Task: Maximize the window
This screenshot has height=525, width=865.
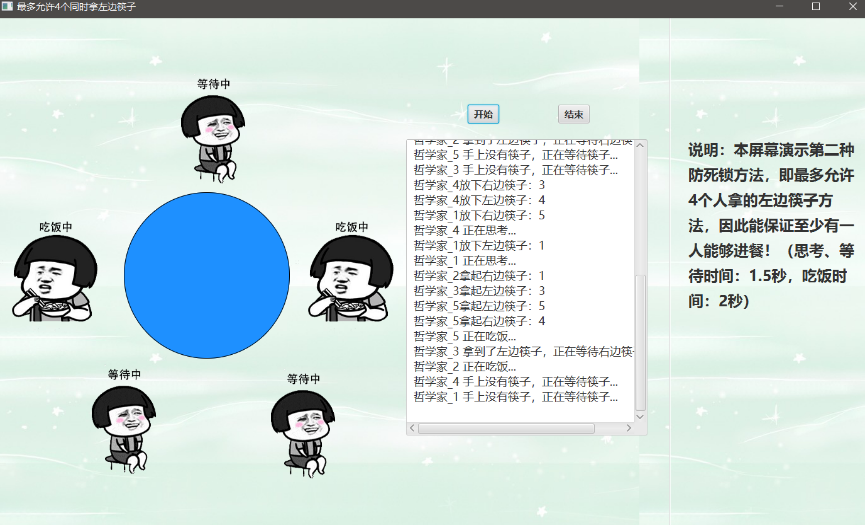Action: tap(816, 7)
